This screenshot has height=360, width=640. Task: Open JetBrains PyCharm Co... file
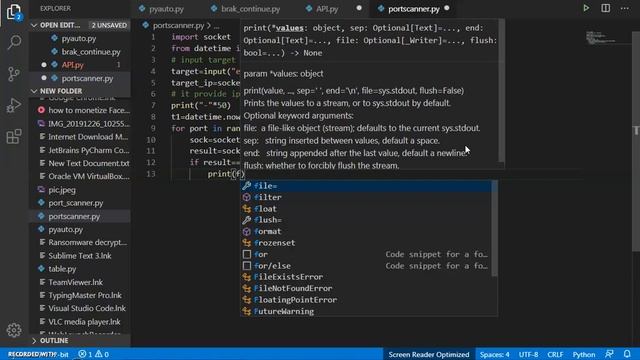[80, 150]
